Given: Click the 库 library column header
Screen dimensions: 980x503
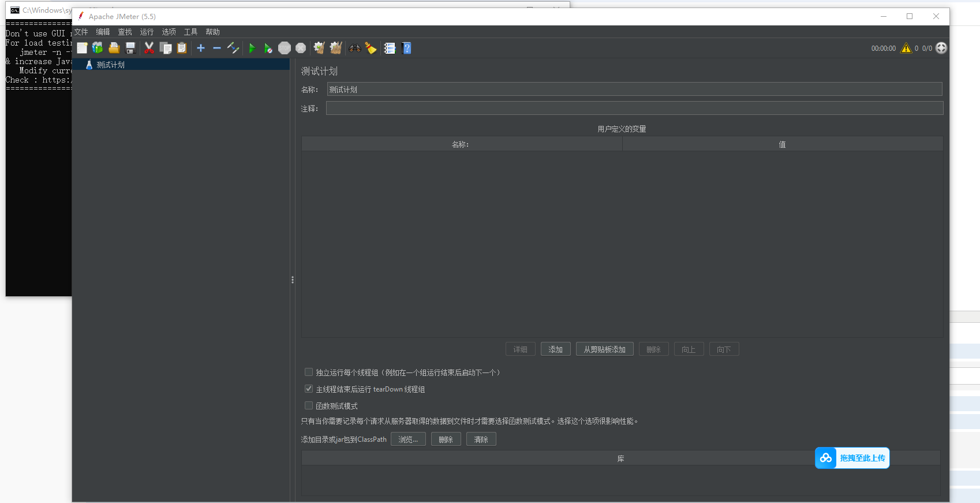Looking at the screenshot, I should pos(621,459).
